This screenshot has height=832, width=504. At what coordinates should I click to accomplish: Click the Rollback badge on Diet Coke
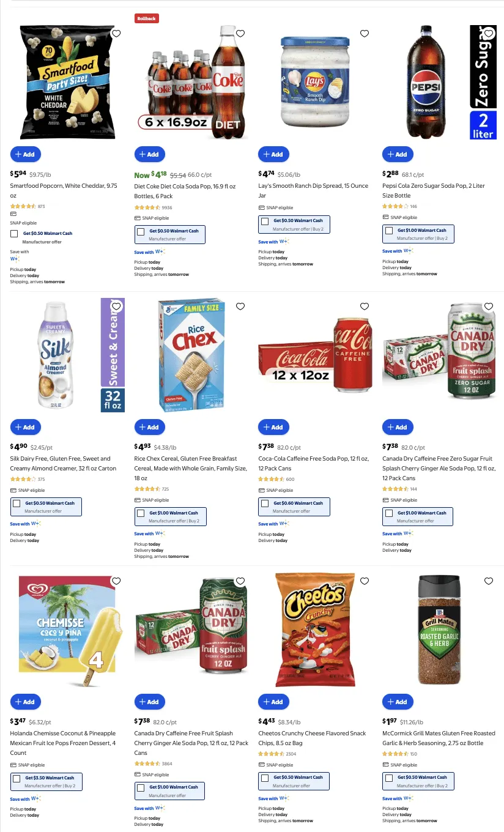[147, 18]
